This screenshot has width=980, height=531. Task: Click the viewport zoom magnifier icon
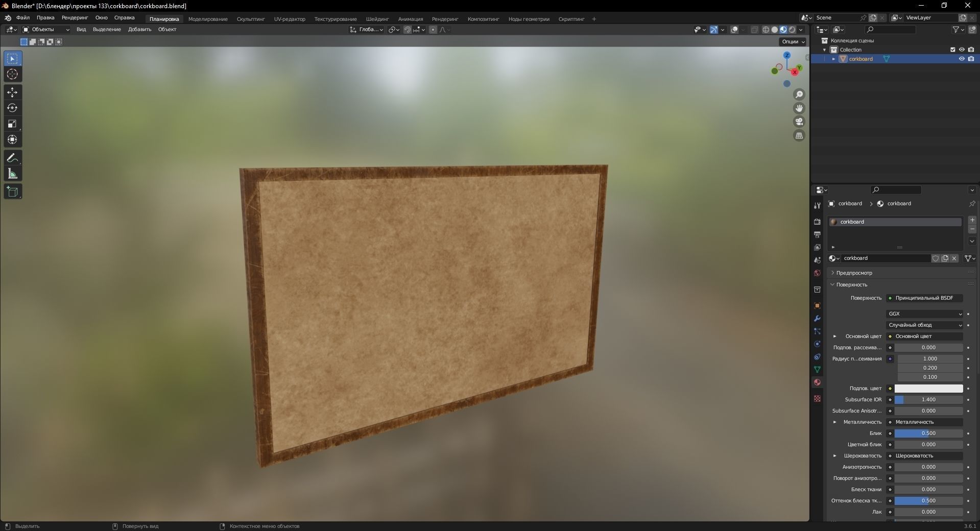(x=799, y=94)
